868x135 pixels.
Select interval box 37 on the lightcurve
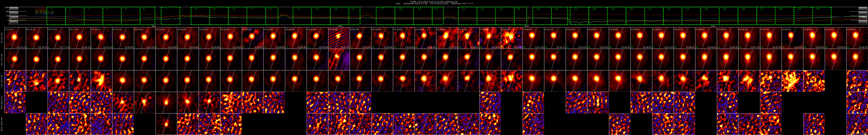point(766,16)
